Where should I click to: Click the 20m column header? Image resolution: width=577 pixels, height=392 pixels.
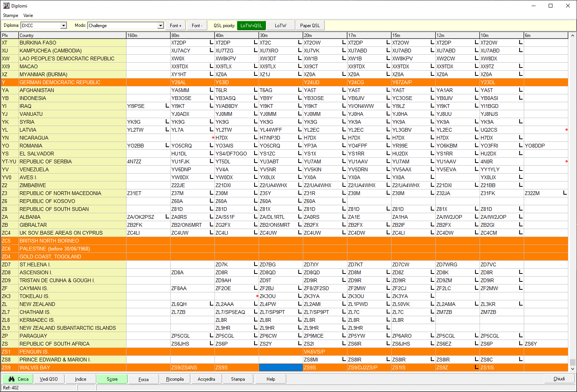point(325,35)
